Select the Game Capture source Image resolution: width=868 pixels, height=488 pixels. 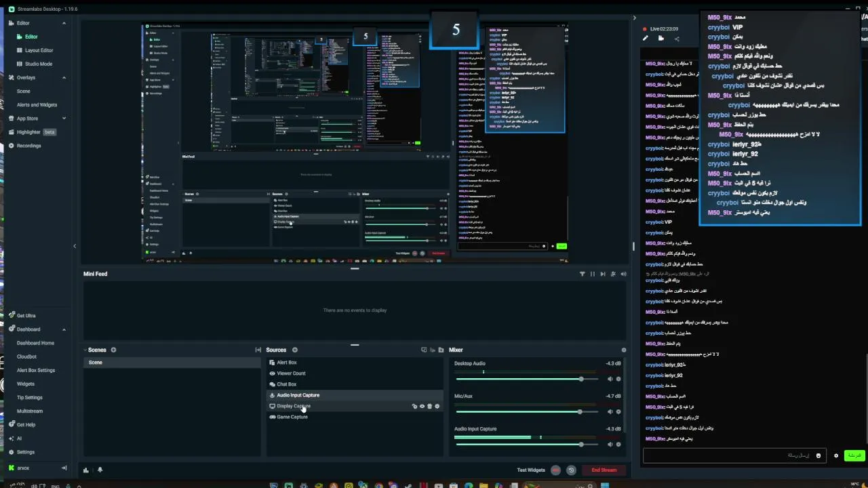[355, 417]
